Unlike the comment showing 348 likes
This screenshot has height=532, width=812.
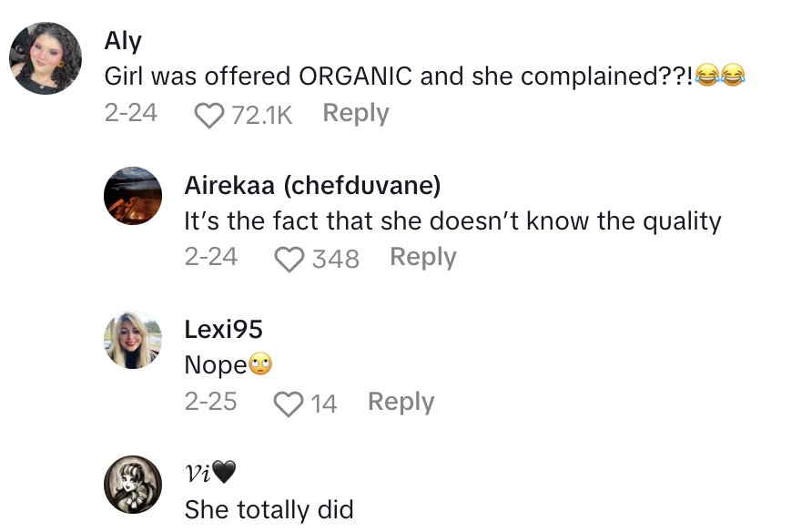289,257
